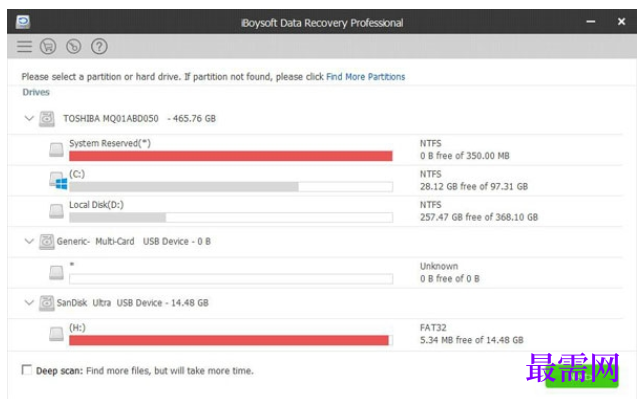Open the hamburger menu icon
The image size is (638, 399).
coord(24,46)
